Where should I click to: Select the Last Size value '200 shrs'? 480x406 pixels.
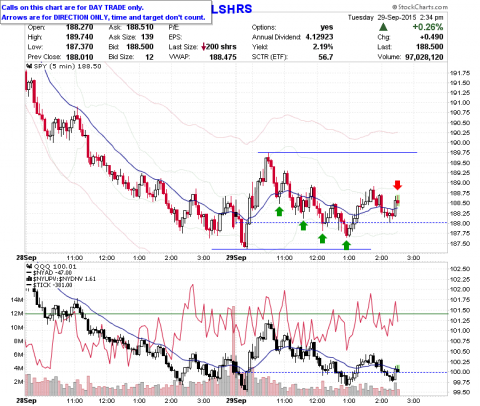coord(221,47)
